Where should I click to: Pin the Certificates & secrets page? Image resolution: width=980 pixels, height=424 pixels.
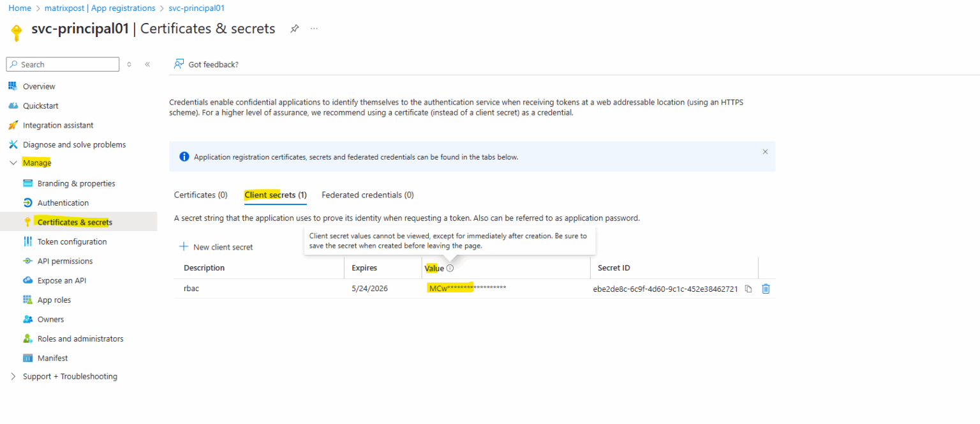point(294,28)
